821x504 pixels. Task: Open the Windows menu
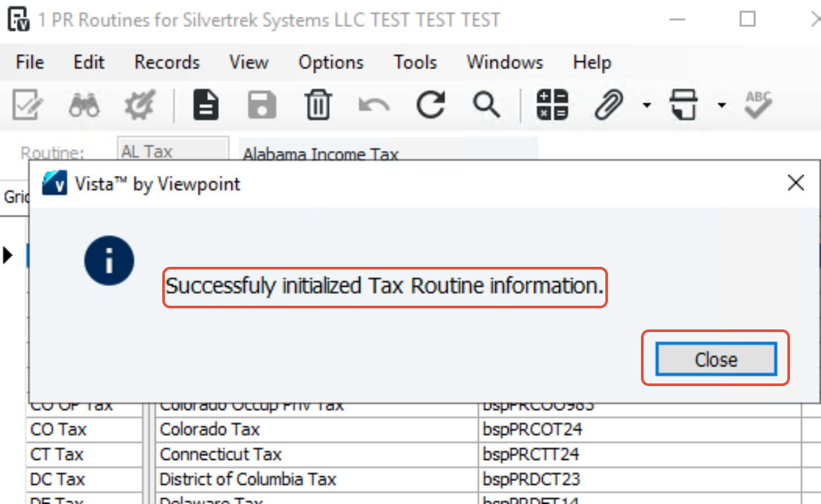point(505,63)
